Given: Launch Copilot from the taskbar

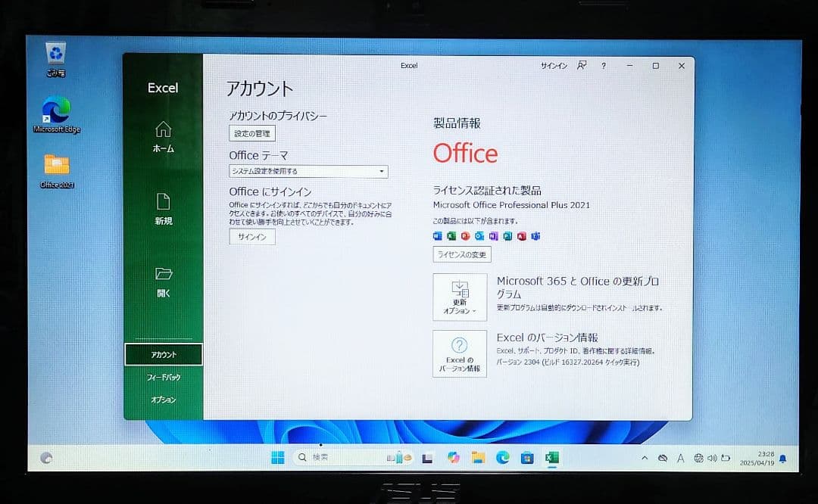Looking at the screenshot, I should pos(454,458).
